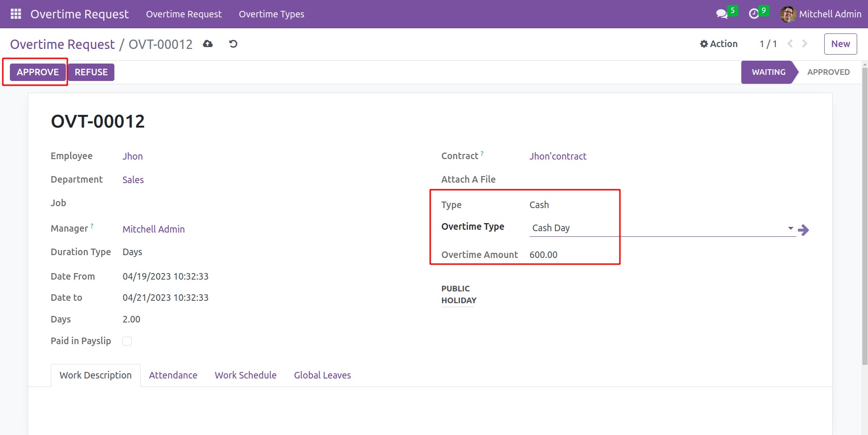
Task: Click the New record button
Action: point(840,44)
